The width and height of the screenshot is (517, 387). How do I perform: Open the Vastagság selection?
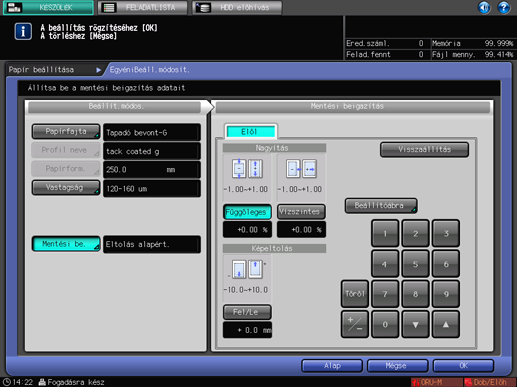click(66, 188)
